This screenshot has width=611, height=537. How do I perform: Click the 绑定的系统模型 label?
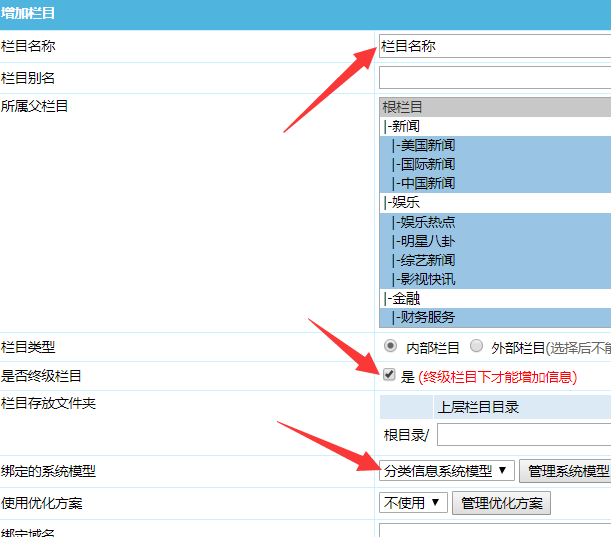[48, 471]
